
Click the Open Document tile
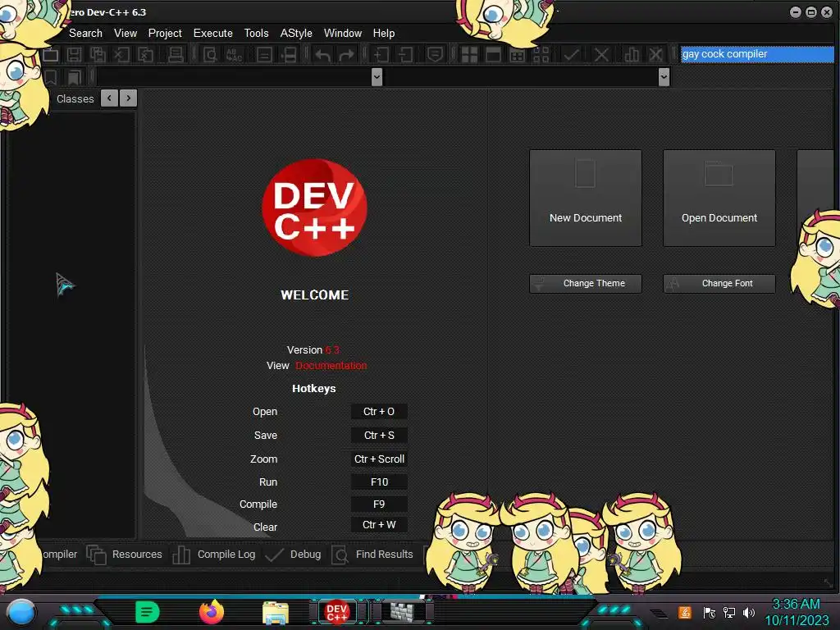coord(719,199)
